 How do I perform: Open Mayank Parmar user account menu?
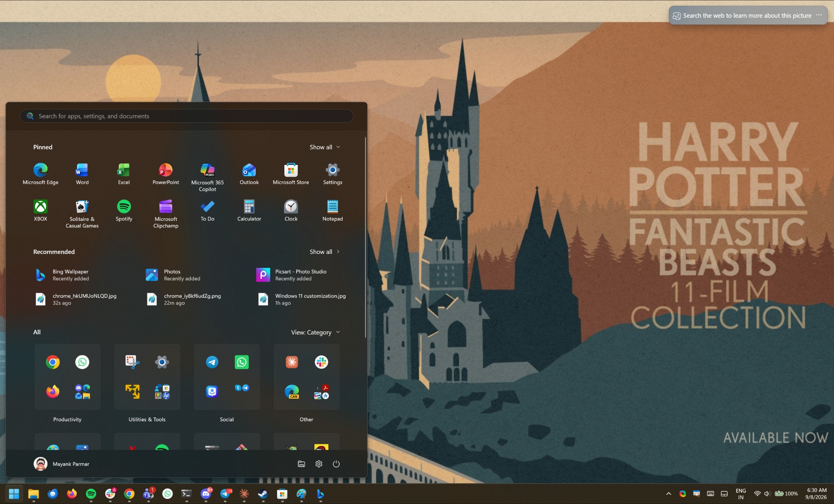pyautogui.click(x=61, y=464)
